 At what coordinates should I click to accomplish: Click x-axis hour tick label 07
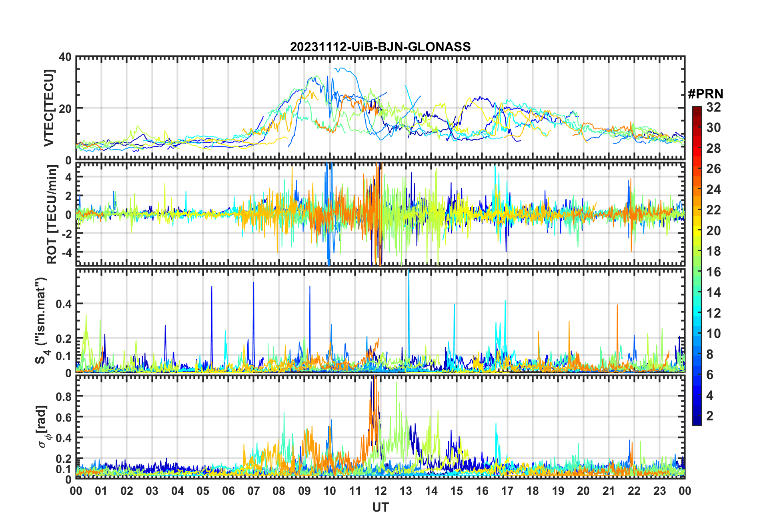[254, 491]
